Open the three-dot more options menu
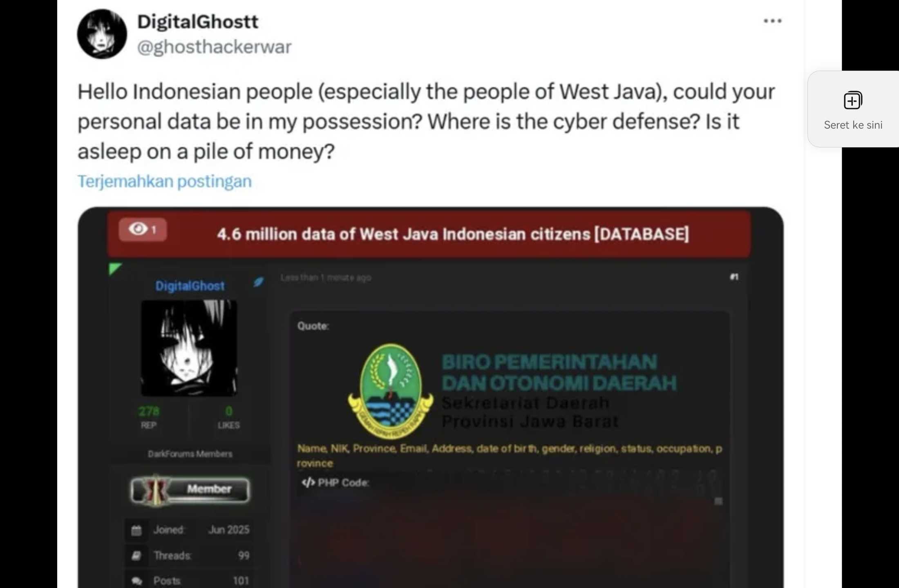899x588 pixels. click(x=772, y=21)
